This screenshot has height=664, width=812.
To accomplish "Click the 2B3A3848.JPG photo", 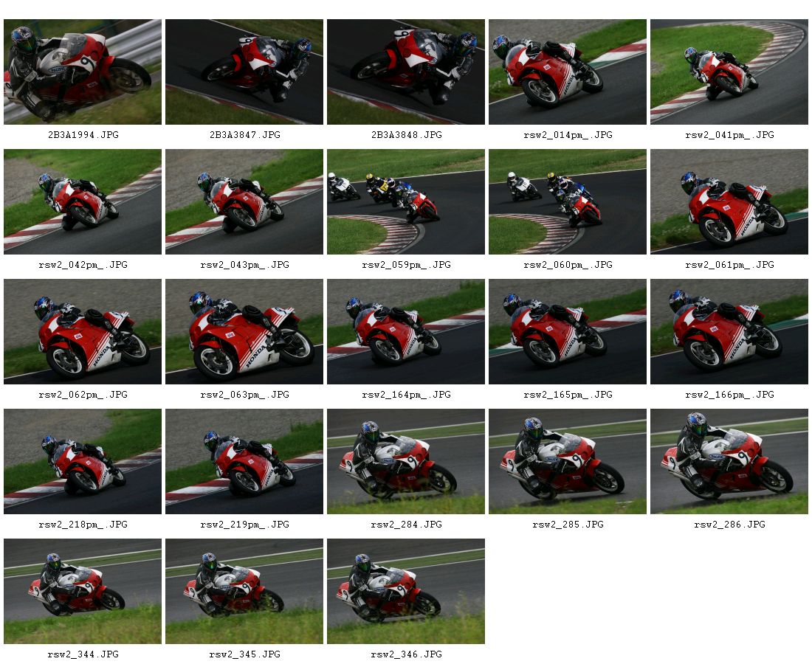I will 406,72.
